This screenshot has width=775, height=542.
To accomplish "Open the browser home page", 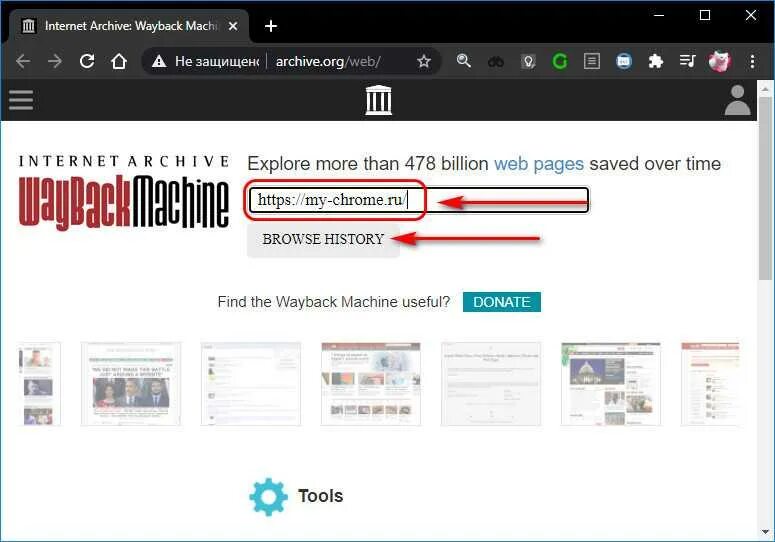I will tap(119, 61).
